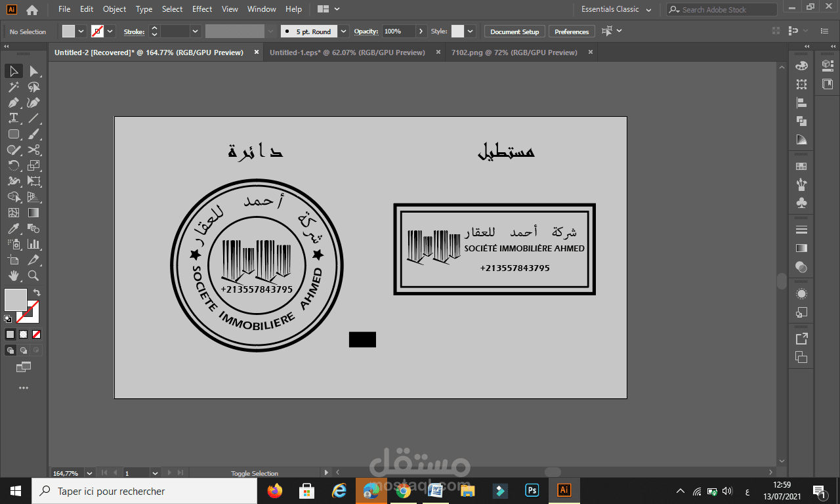Select the Zoom tool
The width and height of the screenshot is (840, 504).
coord(34,276)
